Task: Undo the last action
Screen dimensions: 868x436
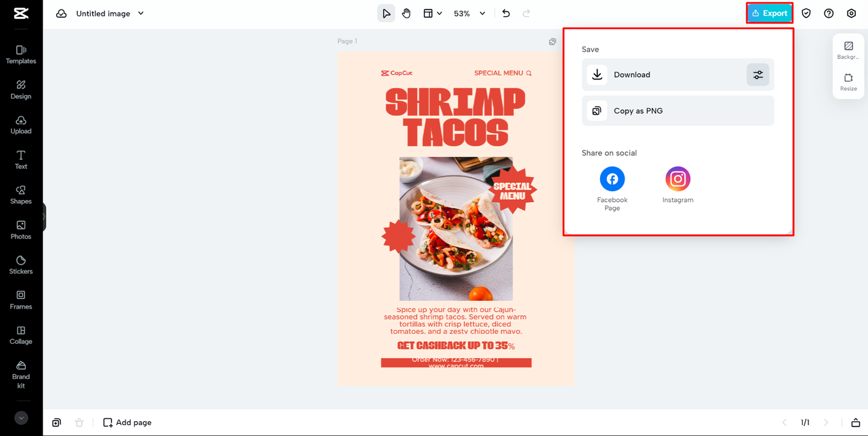Action: [x=506, y=14]
